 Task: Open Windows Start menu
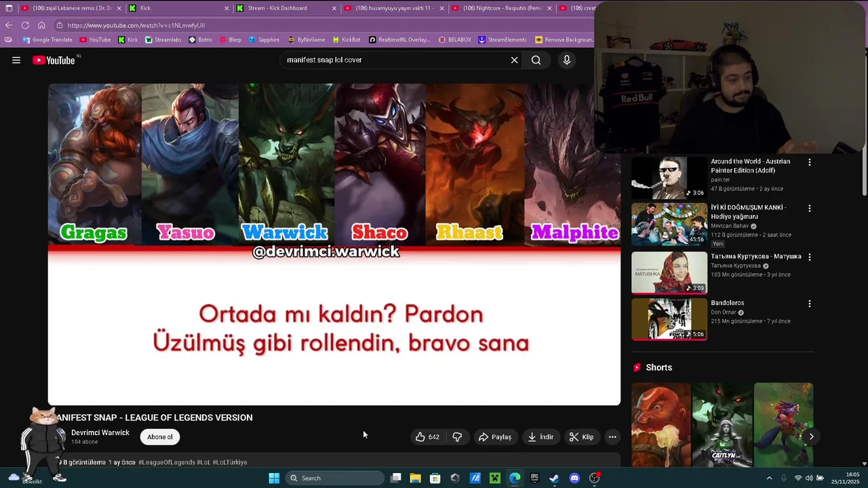pos(274,478)
